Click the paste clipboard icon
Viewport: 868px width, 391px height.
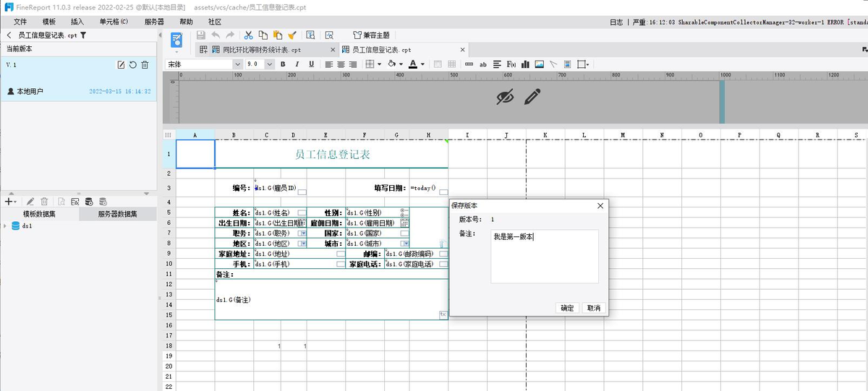(x=277, y=35)
